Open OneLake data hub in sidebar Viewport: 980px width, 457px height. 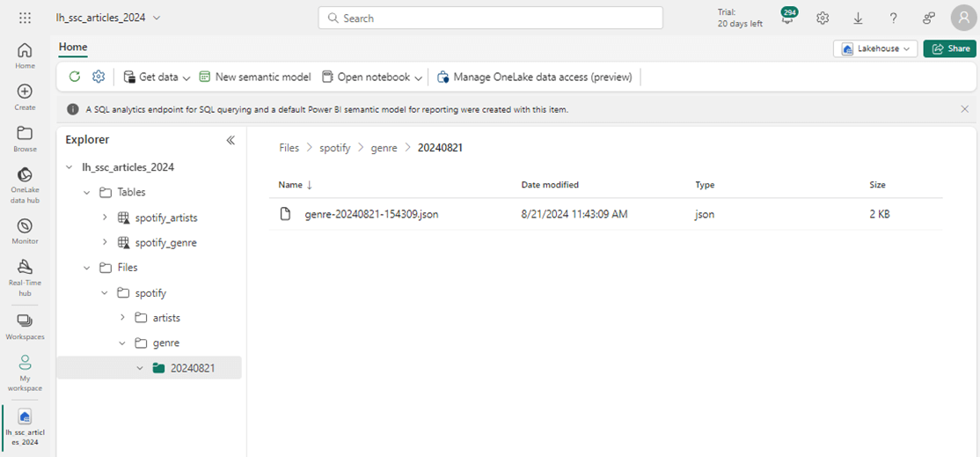25,185
